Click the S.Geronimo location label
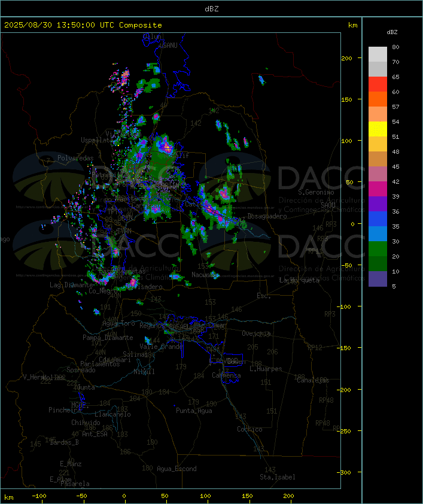 click(316, 192)
